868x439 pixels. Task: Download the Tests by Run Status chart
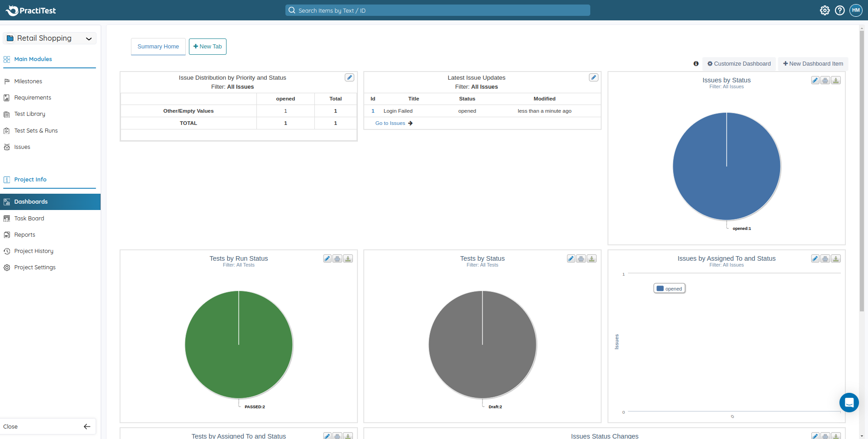click(x=348, y=259)
